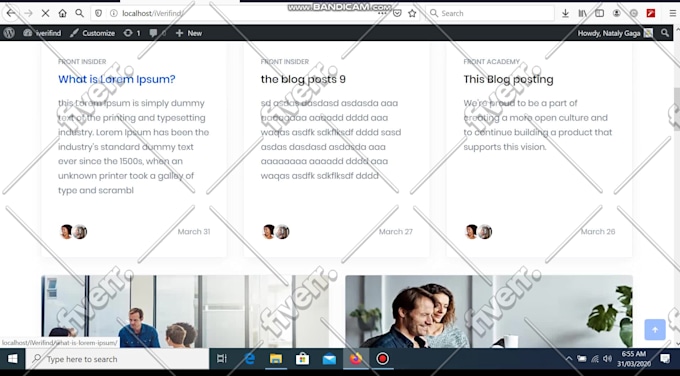Click the Front Academy category label

tap(491, 62)
